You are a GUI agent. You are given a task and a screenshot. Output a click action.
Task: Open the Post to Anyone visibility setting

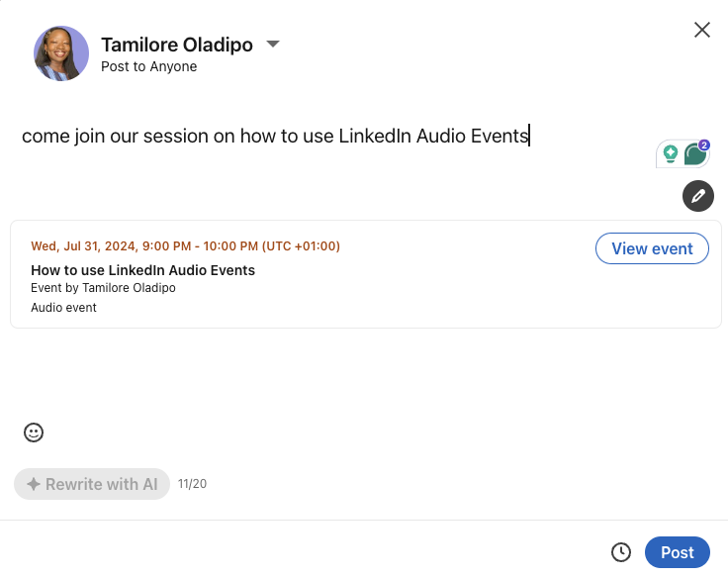(x=149, y=67)
